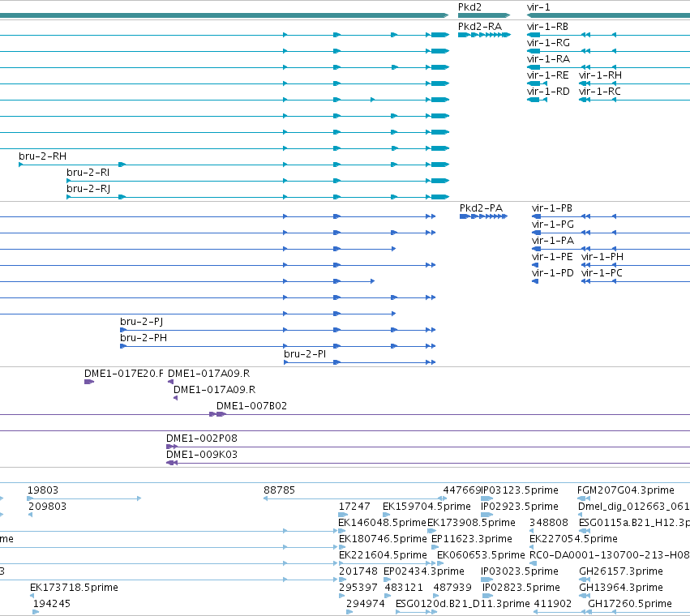Select the 348808 feature label

[549, 523]
